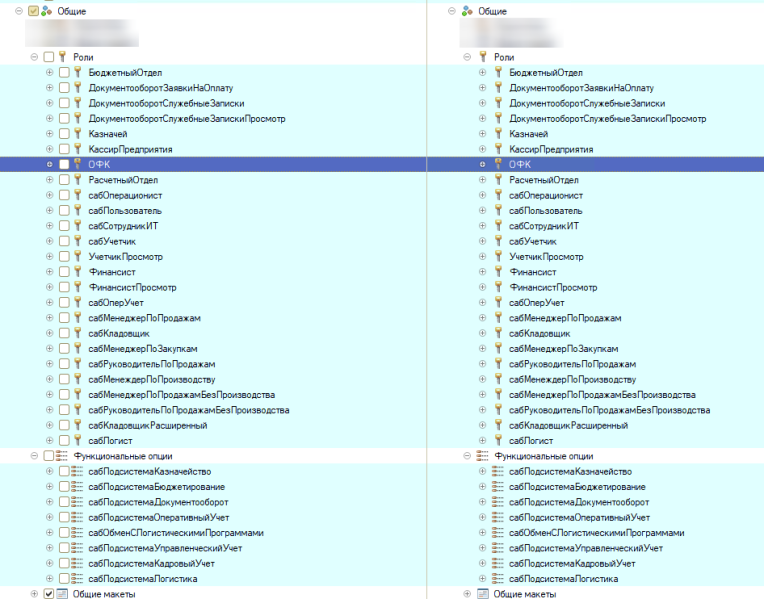Click the key icon beside БюджетныйОтдел in left pane
The height and width of the screenshot is (599, 764).
(x=77, y=73)
